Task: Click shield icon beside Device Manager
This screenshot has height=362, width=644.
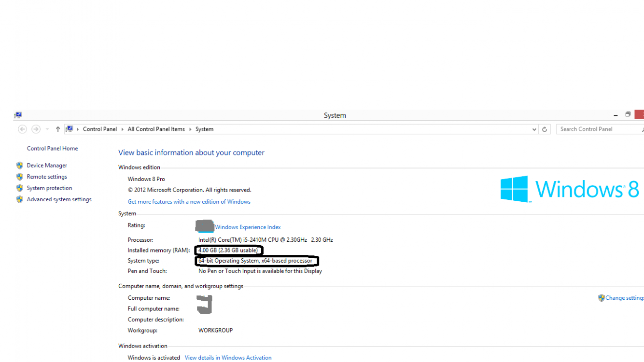Action: click(x=20, y=166)
